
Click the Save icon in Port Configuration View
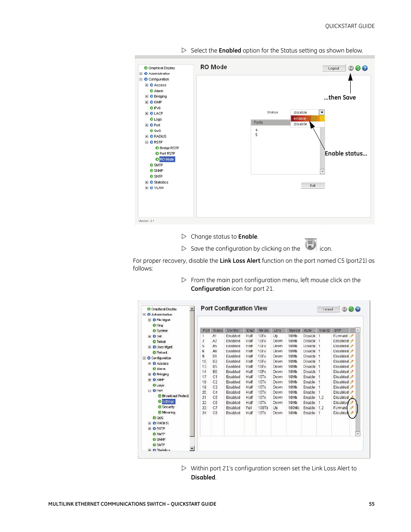(x=344, y=309)
